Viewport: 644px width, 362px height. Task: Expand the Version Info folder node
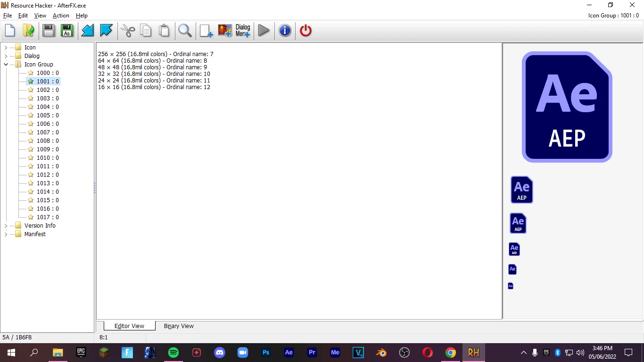6,226
